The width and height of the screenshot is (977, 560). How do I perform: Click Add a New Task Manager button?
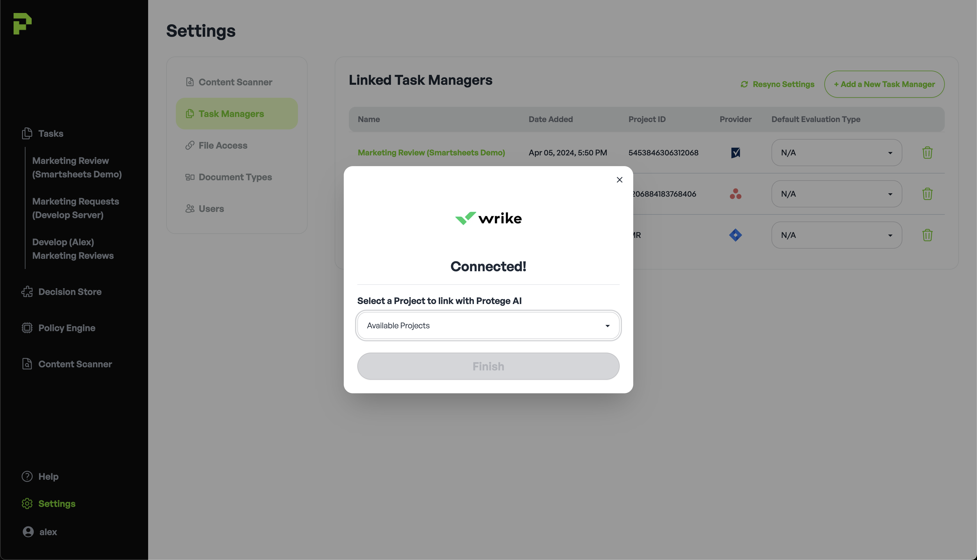coord(884,84)
